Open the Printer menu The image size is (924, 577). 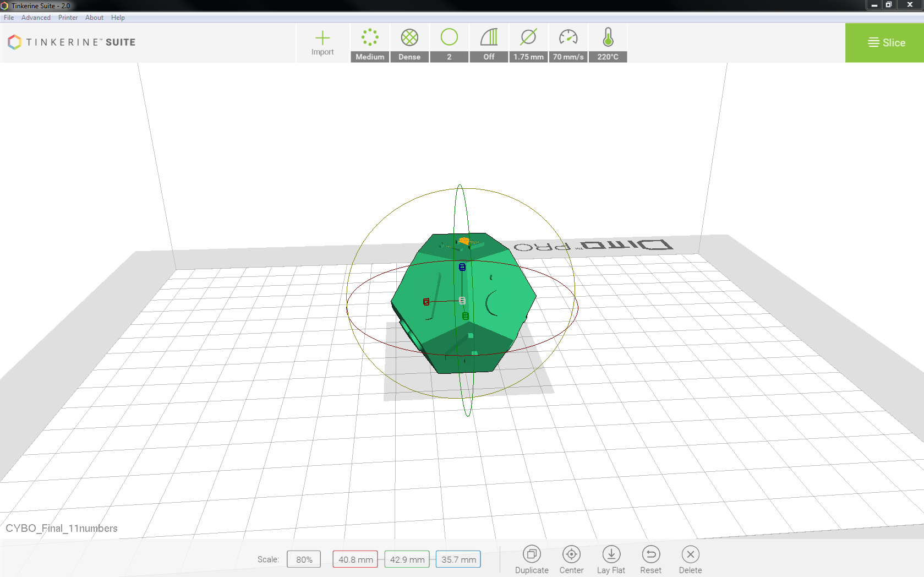pos(68,18)
